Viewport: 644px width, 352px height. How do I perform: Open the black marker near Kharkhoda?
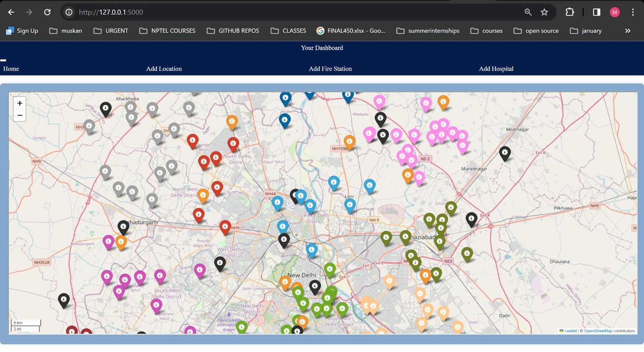pos(106,109)
